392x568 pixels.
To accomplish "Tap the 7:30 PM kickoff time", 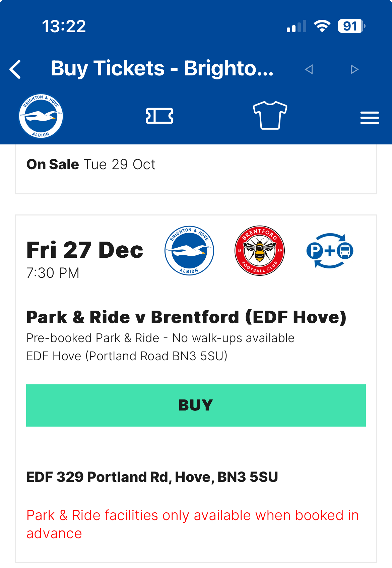I will pos(53,273).
